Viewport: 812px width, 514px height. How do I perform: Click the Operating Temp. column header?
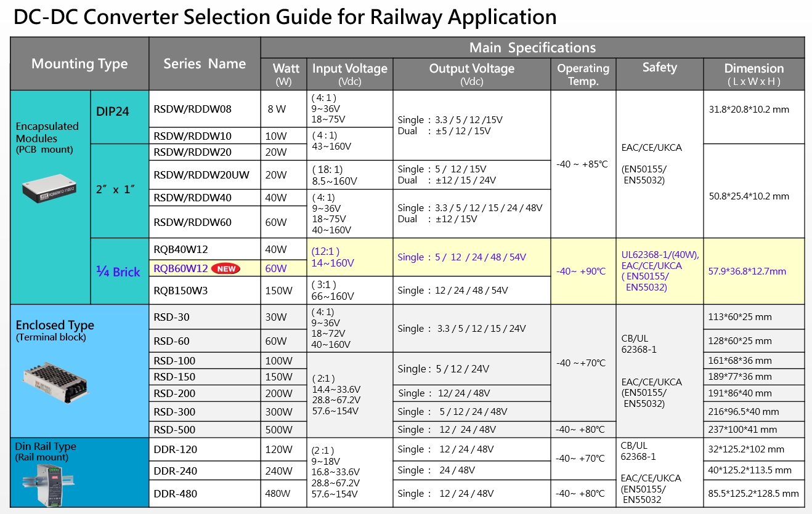583,74
